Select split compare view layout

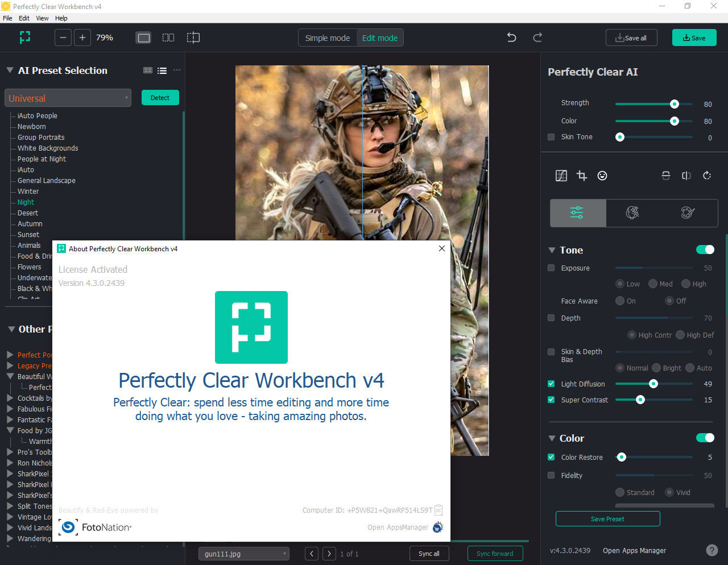pyautogui.click(x=193, y=38)
